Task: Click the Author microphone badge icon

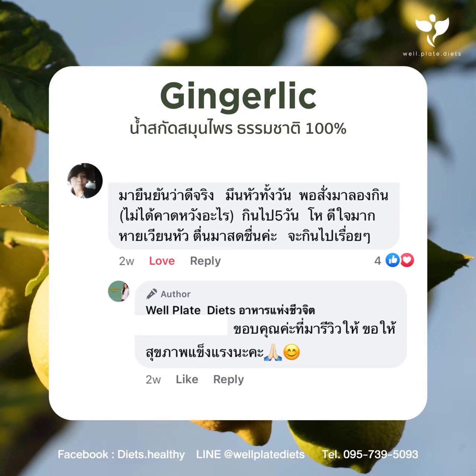Action: coord(151,294)
